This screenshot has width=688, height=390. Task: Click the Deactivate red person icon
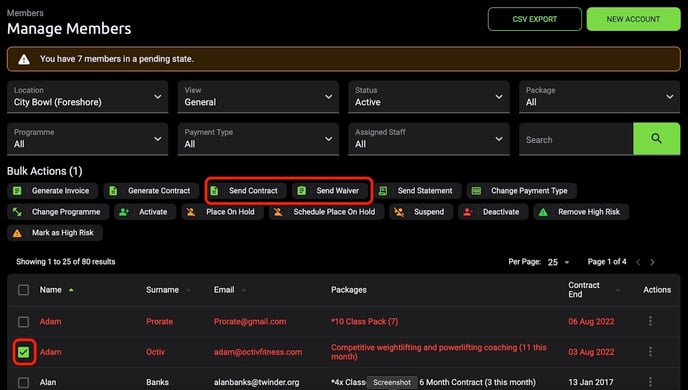[468, 212]
